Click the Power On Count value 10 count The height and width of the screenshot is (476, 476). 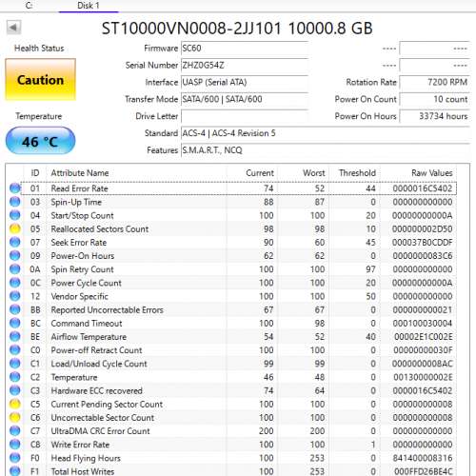(434, 99)
